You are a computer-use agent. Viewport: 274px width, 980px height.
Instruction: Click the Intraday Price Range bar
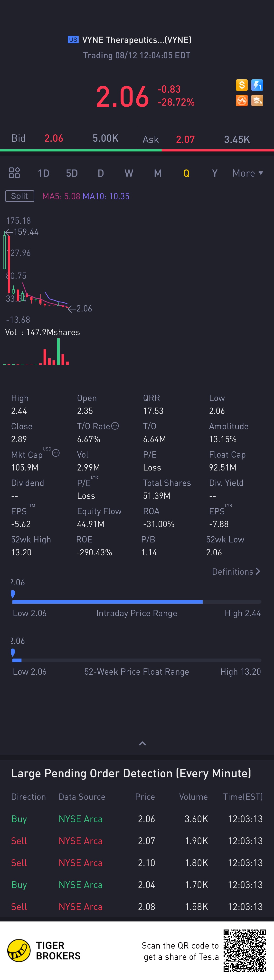pos(136,602)
